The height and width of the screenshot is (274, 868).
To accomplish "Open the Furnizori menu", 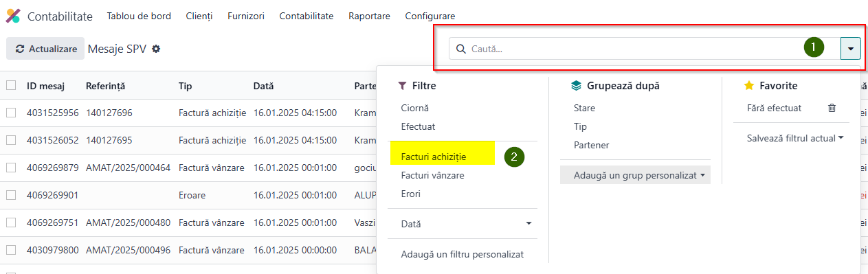I will tap(246, 16).
